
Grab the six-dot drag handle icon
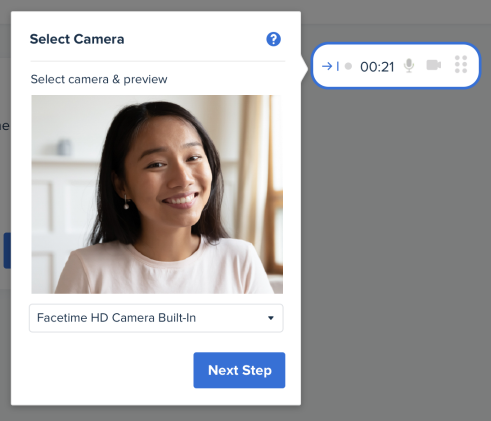pyautogui.click(x=461, y=64)
